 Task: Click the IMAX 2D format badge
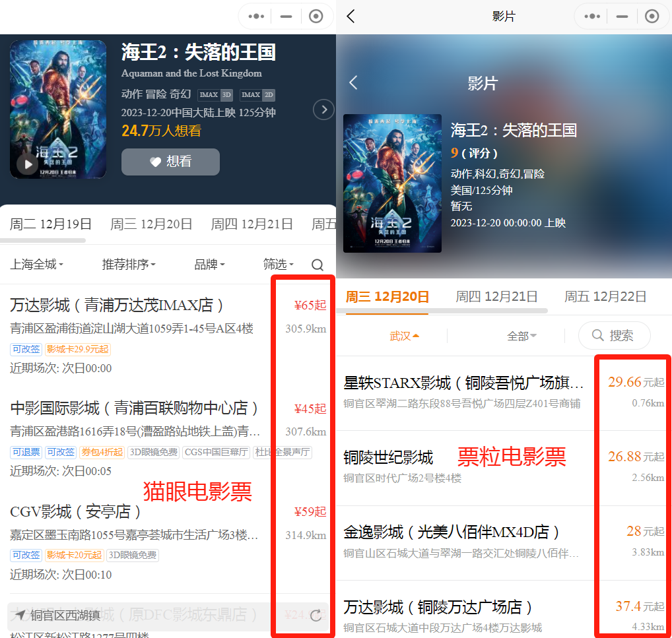257,95
